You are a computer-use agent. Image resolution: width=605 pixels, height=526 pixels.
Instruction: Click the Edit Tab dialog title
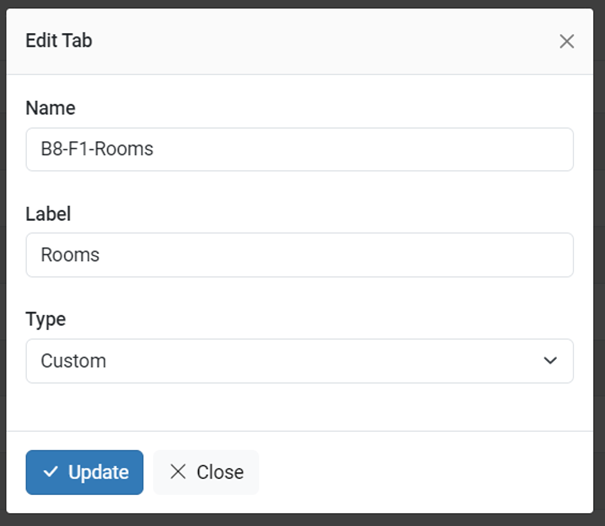tap(59, 40)
